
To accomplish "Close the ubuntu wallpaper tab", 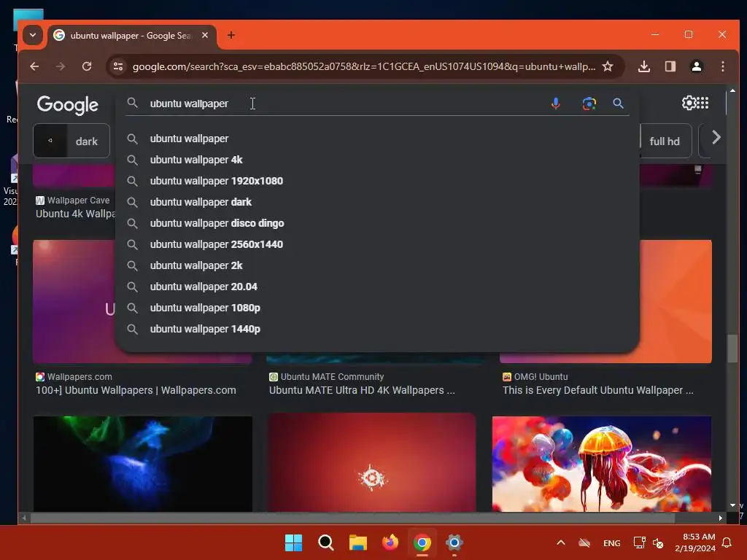I will (205, 35).
